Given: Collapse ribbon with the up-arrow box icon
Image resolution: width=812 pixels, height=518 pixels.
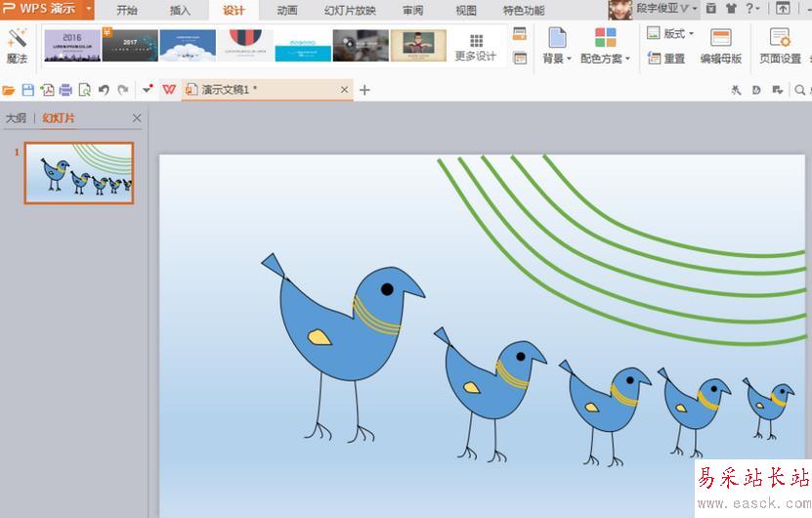Looking at the screenshot, I should click(x=783, y=8).
